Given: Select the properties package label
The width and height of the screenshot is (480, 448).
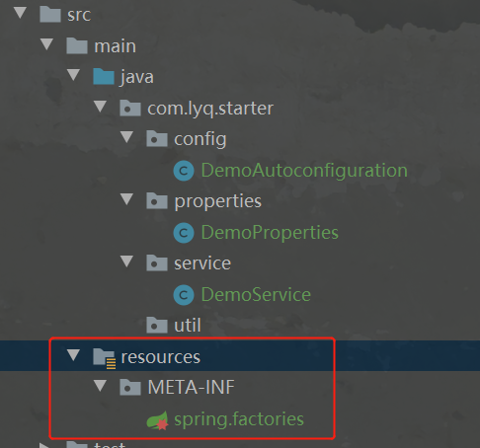Looking at the screenshot, I should click(217, 201).
